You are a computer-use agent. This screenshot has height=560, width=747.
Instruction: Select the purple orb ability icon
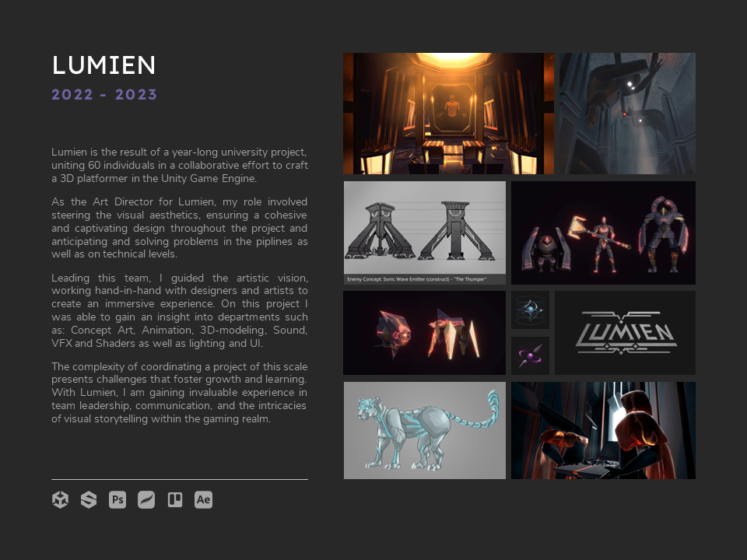530,355
